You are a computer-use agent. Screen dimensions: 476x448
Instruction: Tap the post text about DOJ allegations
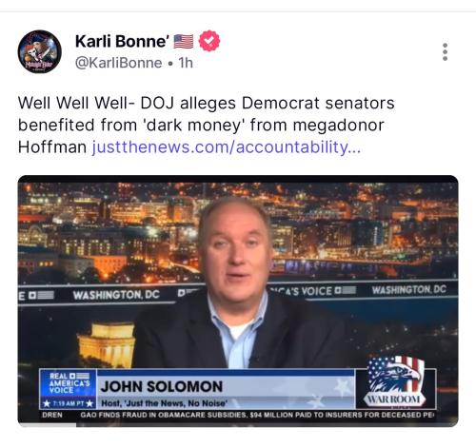pyautogui.click(x=207, y=125)
